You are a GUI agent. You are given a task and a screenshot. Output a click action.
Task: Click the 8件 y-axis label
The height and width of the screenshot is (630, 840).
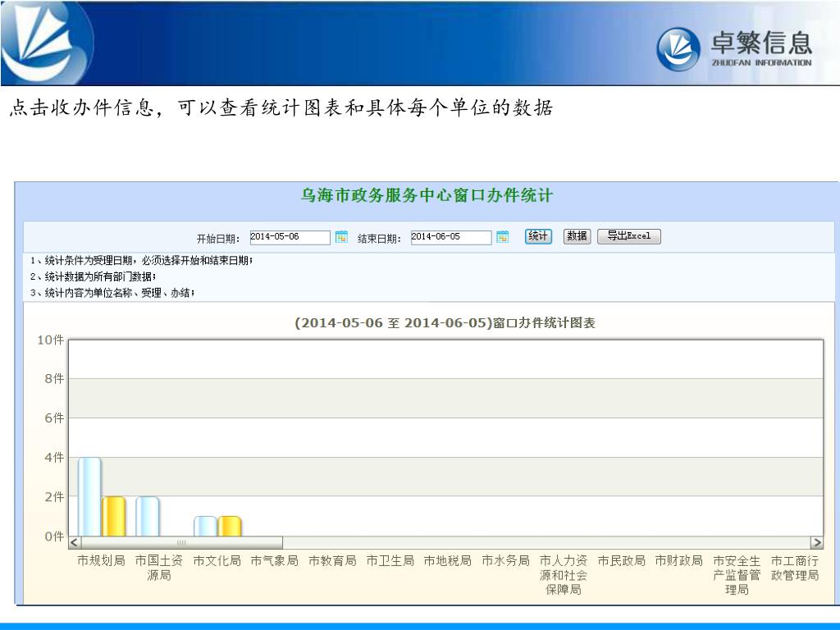pos(54,379)
